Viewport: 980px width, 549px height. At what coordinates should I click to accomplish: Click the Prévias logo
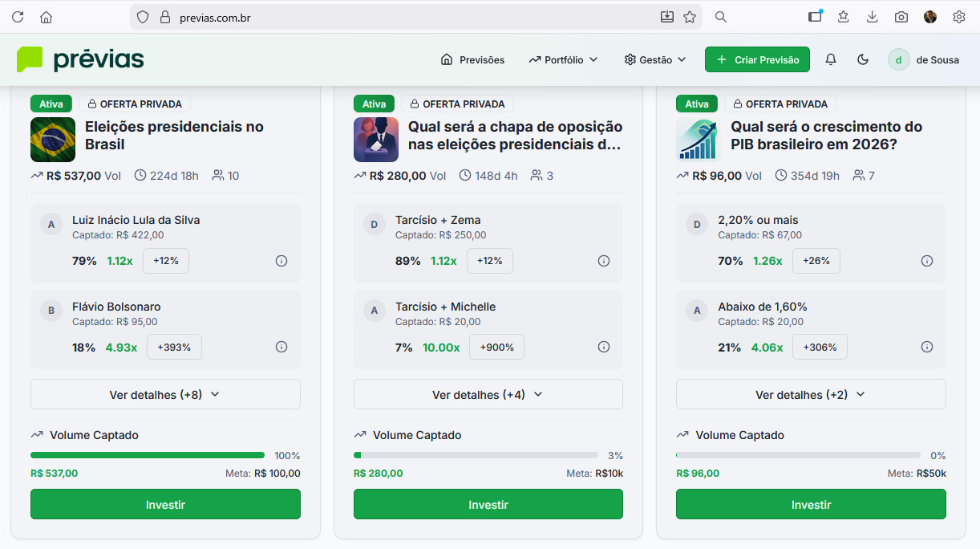[x=80, y=59]
